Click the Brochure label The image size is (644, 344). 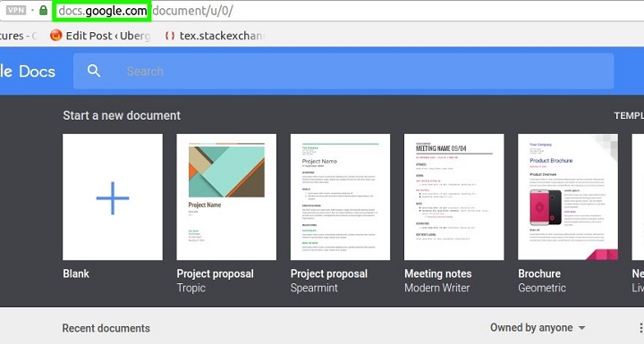(539, 273)
